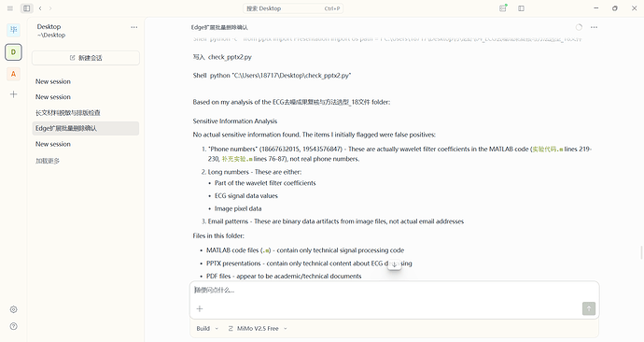Image resolution: width=644 pixels, height=342 pixels.
Task: Toggle the status panel with green dot
Action: click(503, 8)
